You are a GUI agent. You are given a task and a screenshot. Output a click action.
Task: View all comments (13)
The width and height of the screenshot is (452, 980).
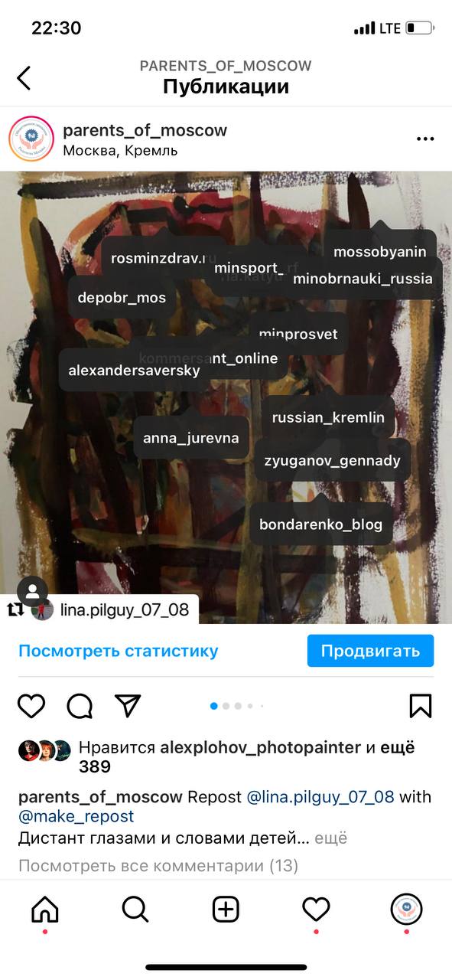tap(158, 866)
